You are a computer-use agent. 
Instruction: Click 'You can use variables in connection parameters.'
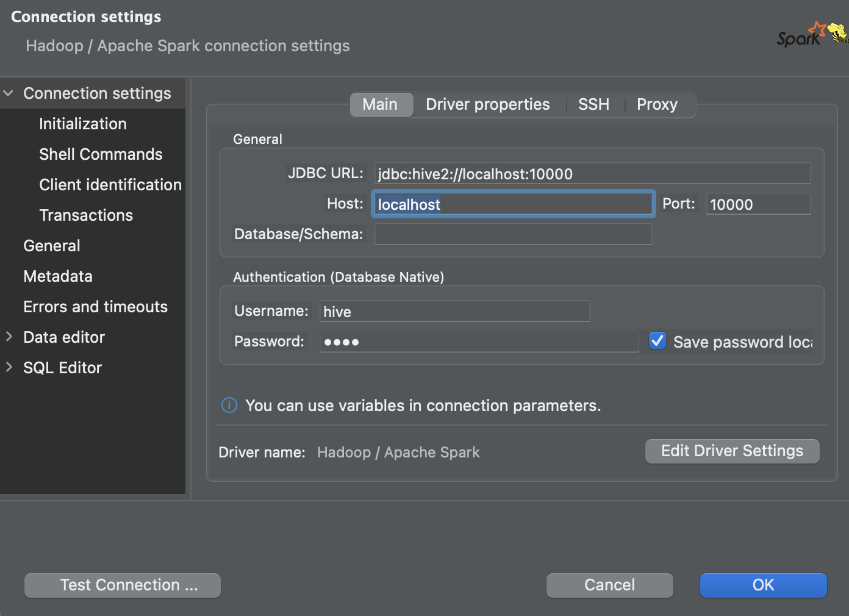pyautogui.click(x=423, y=406)
